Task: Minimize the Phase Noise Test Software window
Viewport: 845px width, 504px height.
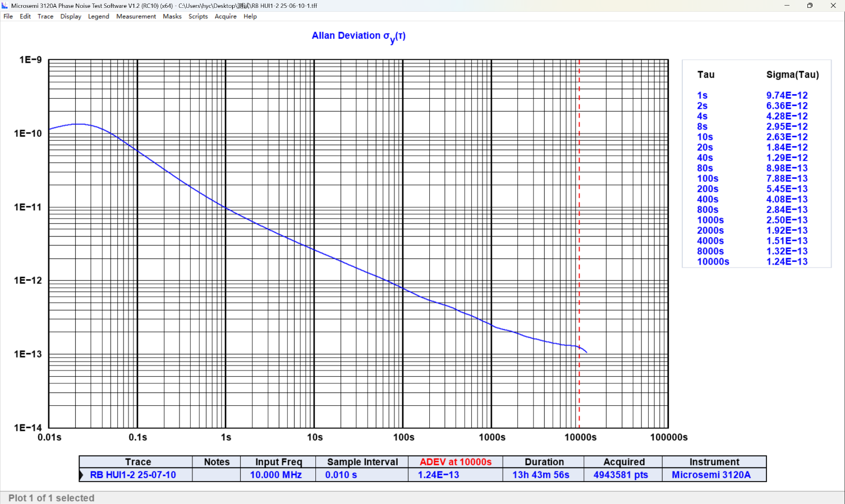Action: coord(787,6)
